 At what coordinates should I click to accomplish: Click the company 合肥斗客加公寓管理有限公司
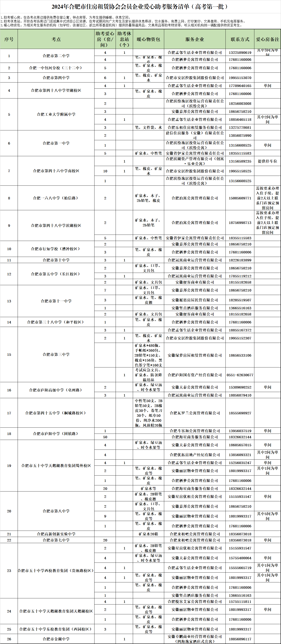pyautogui.click(x=195, y=431)
